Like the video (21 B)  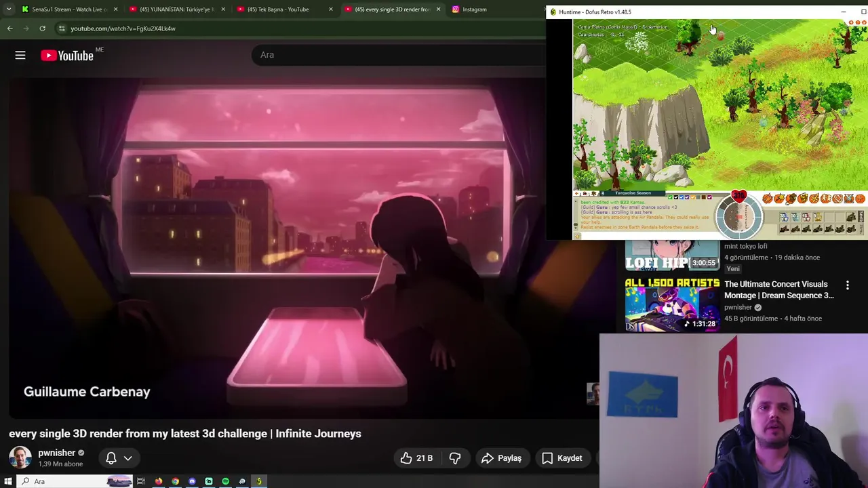click(416, 458)
